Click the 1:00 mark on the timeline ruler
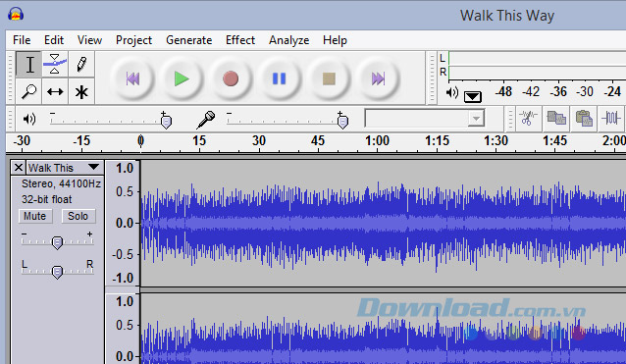 378,140
